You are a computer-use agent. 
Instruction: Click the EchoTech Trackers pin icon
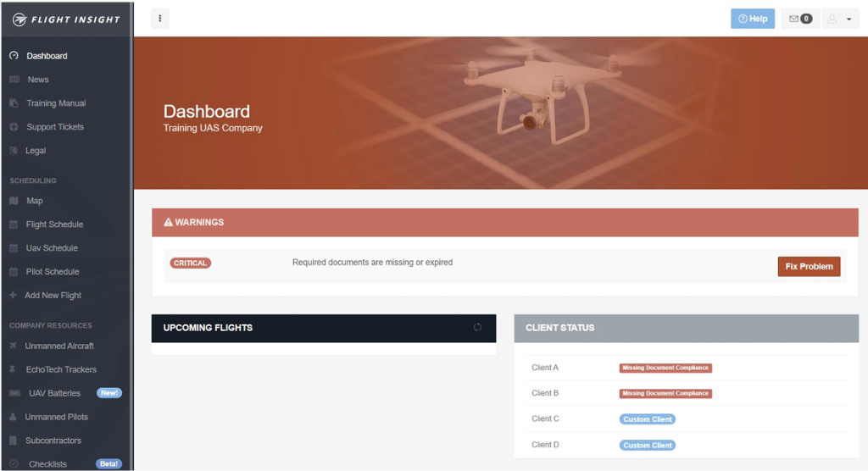(12, 369)
